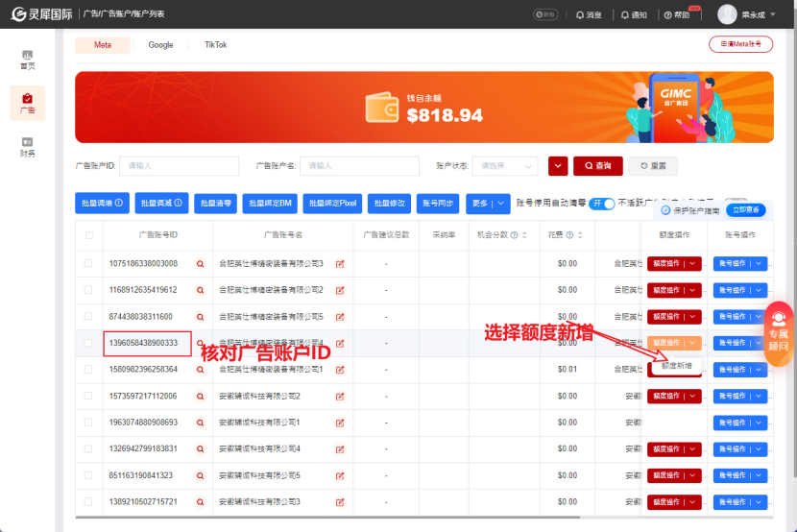Check the row for ID 1075186338003008
Screen dimensions: 797x532
[88, 263]
